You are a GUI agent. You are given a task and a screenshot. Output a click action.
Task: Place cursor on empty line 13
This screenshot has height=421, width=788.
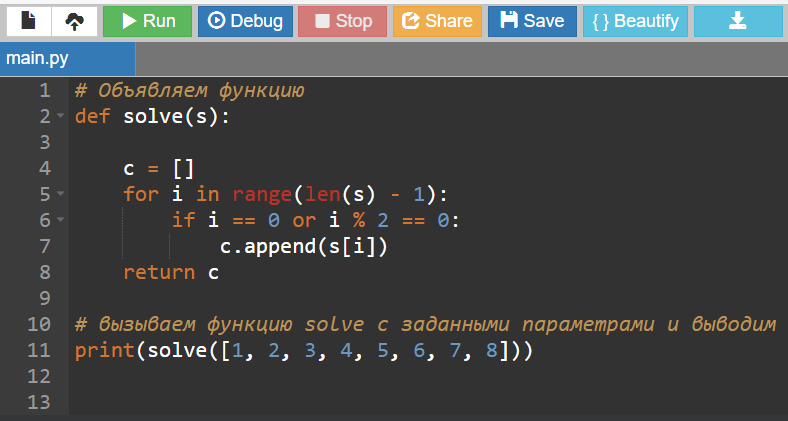[427, 402]
